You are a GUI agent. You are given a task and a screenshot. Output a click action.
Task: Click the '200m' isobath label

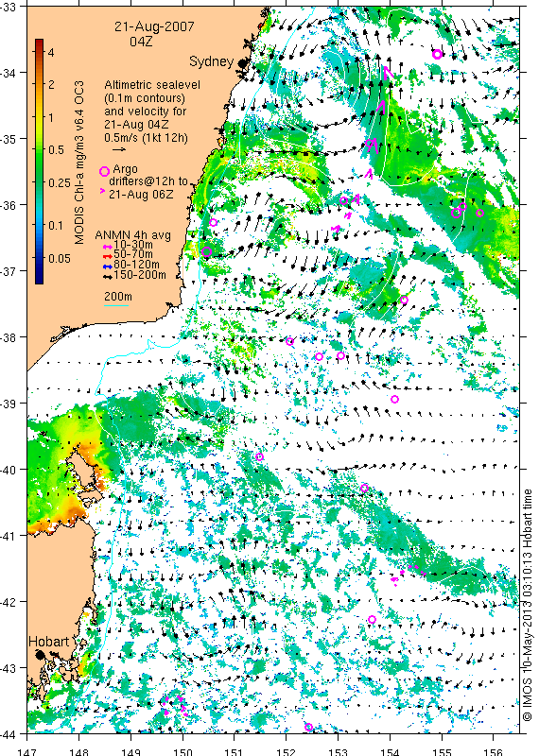[118, 296]
